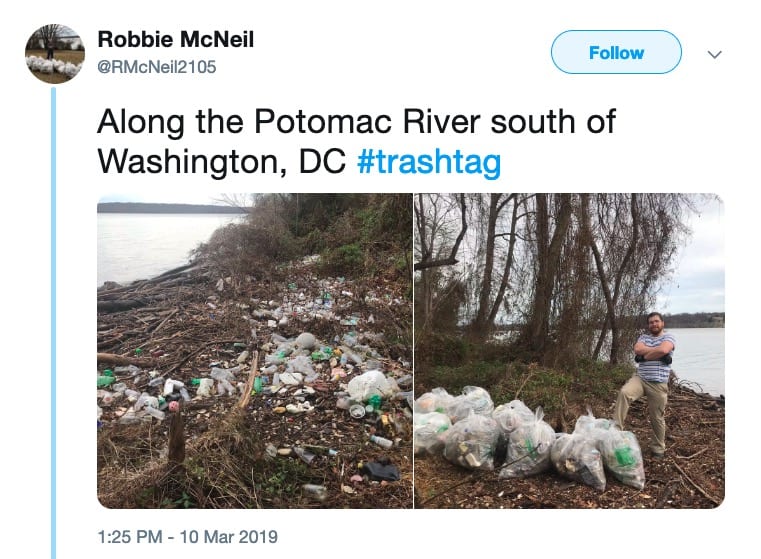Screen dimensions: 761x559
Task: Open the Robbie McNeil display name link
Action: (175, 39)
